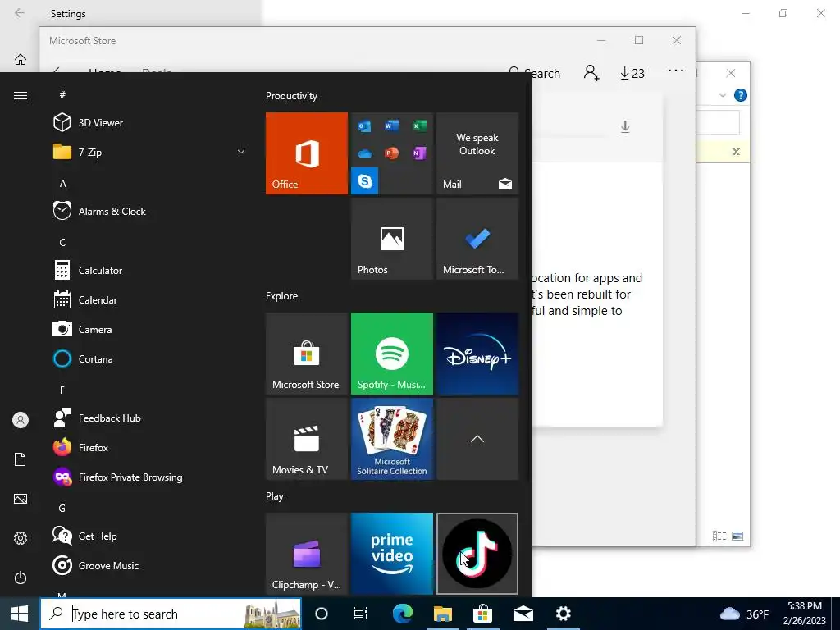
Task: Click the Windows Start button
Action: tap(20, 614)
